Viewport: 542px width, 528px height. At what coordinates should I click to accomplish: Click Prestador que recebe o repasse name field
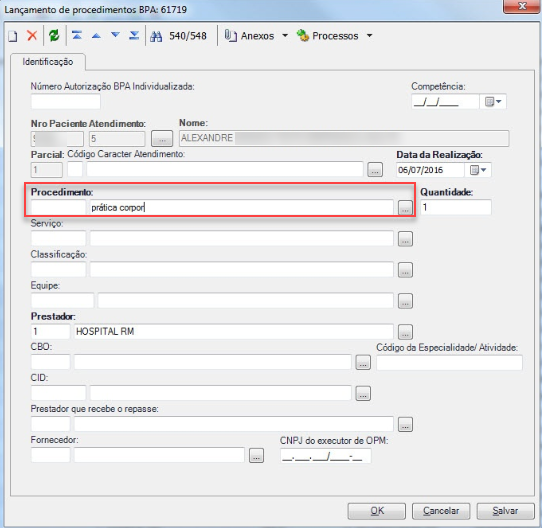click(x=234, y=424)
